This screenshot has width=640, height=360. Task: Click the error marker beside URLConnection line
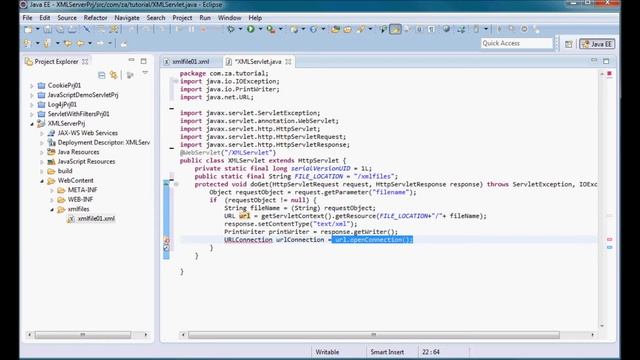166,240
